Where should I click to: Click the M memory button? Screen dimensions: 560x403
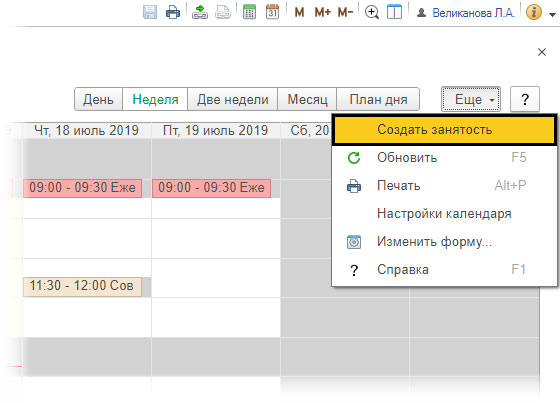point(299,13)
